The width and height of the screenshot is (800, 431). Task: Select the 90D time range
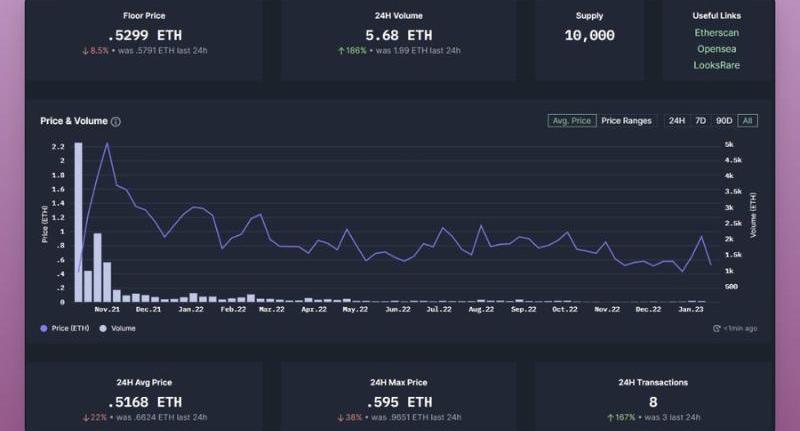724,121
